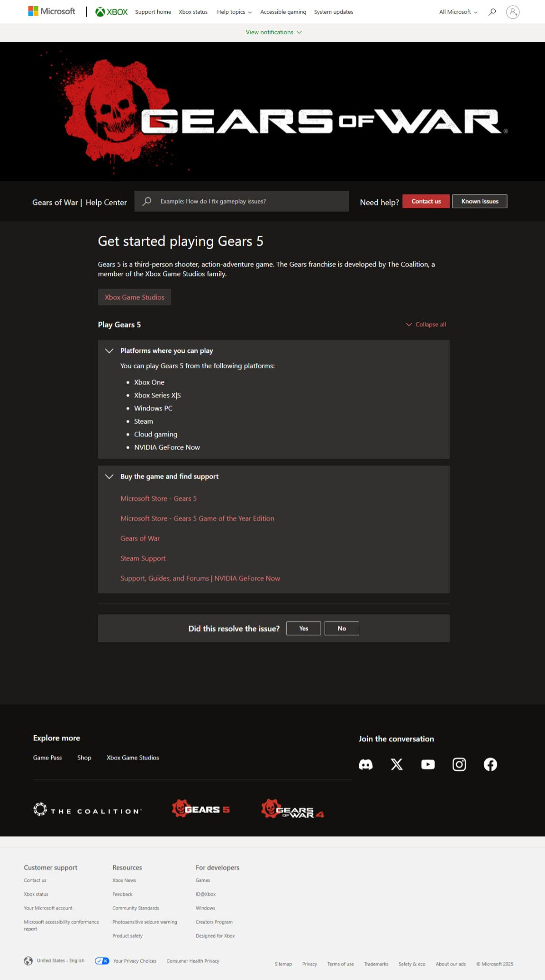Click the Xbox logo in header
Image resolution: width=545 pixels, height=980 pixels.
112,12
